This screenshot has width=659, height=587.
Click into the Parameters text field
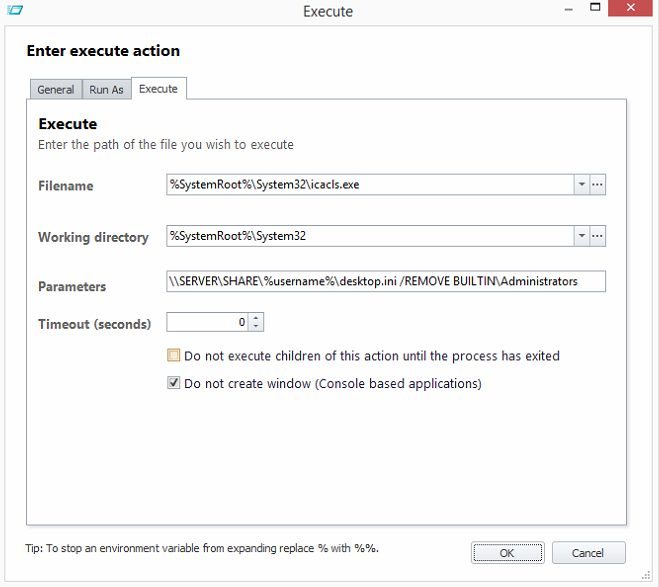(386, 281)
